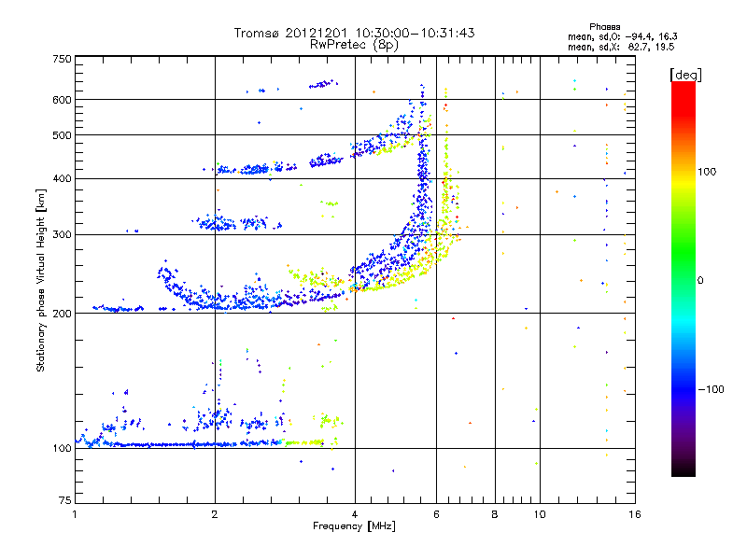
Task: Click the colorbar tick label '-100'
Action: coord(711,389)
